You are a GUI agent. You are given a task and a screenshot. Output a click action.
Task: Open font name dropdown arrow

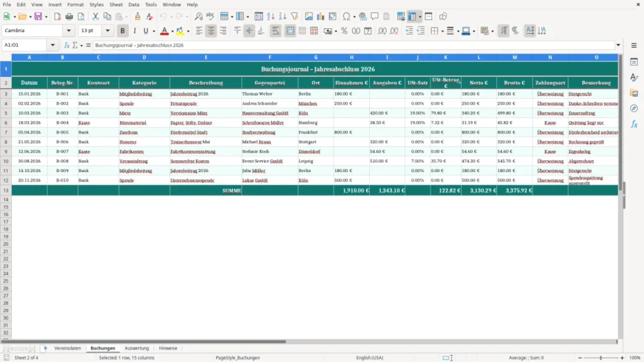tap(69, 31)
